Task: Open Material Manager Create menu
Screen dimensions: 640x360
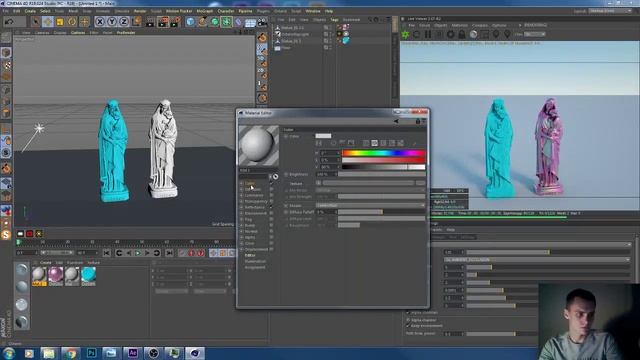Action: click(x=45, y=262)
